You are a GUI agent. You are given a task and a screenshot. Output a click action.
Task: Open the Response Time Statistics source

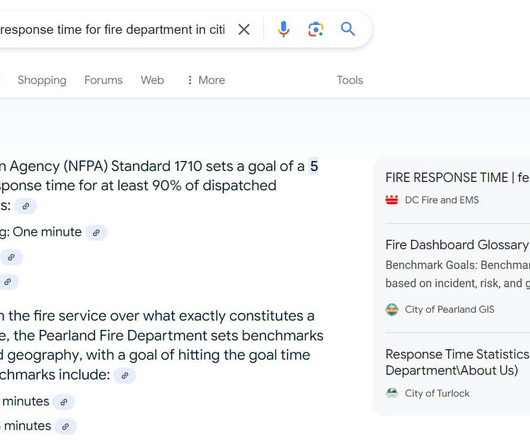click(457, 362)
